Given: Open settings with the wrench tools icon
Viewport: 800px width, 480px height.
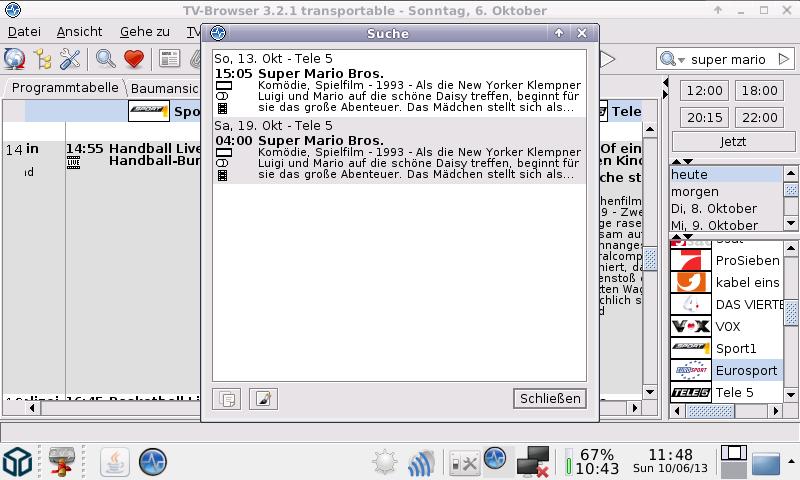Looking at the screenshot, I should [69, 59].
